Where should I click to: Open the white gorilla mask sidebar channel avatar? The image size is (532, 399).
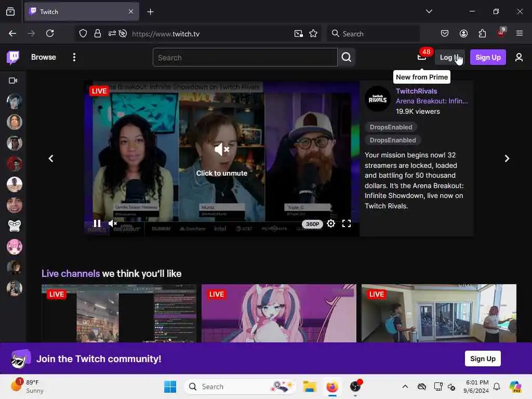14,226
